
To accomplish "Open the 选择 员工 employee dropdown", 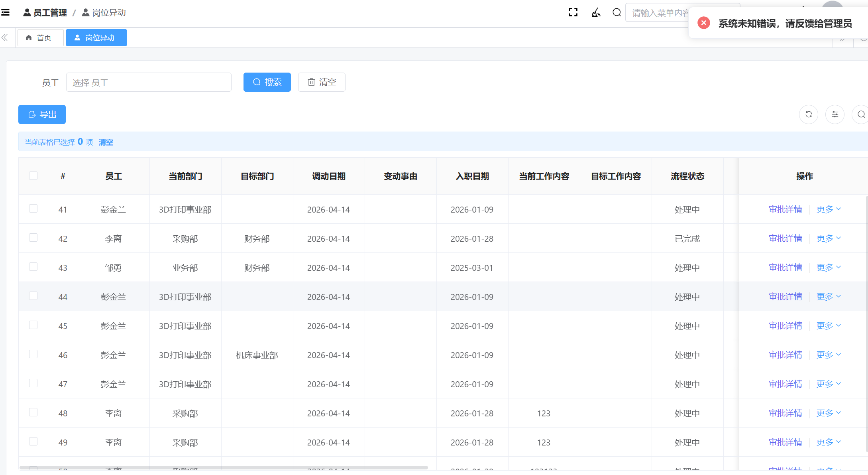I will (149, 82).
